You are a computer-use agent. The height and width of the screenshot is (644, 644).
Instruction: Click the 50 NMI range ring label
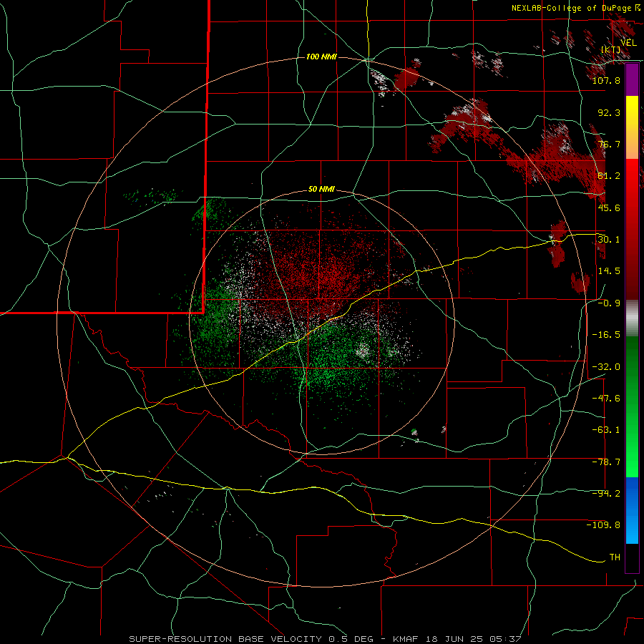[x=321, y=190]
